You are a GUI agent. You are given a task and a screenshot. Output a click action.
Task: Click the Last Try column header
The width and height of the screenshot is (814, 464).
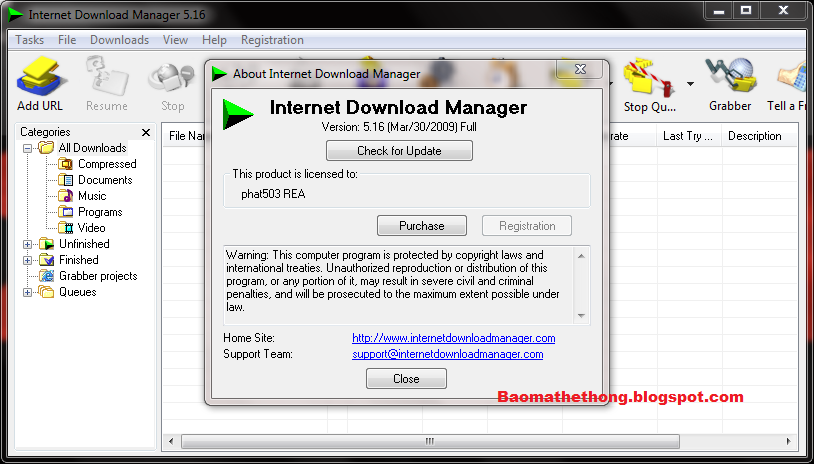(x=689, y=136)
